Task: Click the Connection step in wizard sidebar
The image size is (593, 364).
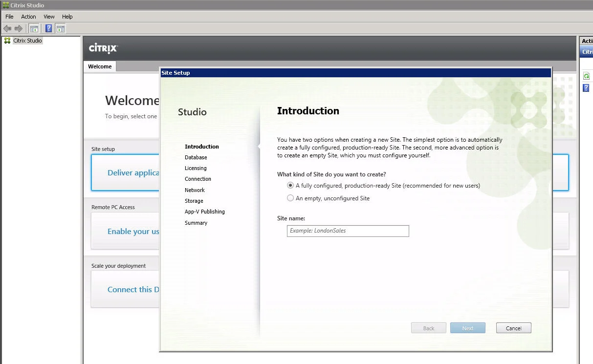Action: [x=198, y=179]
